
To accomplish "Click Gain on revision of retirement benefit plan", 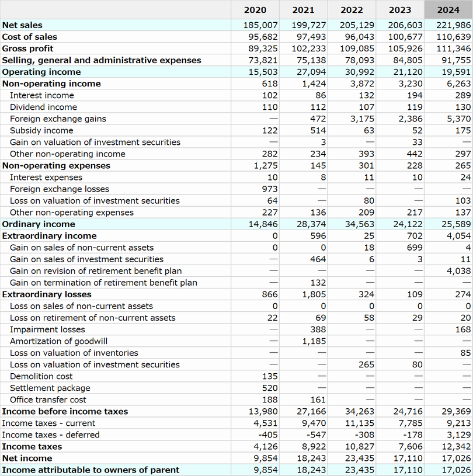I will coord(96,271).
